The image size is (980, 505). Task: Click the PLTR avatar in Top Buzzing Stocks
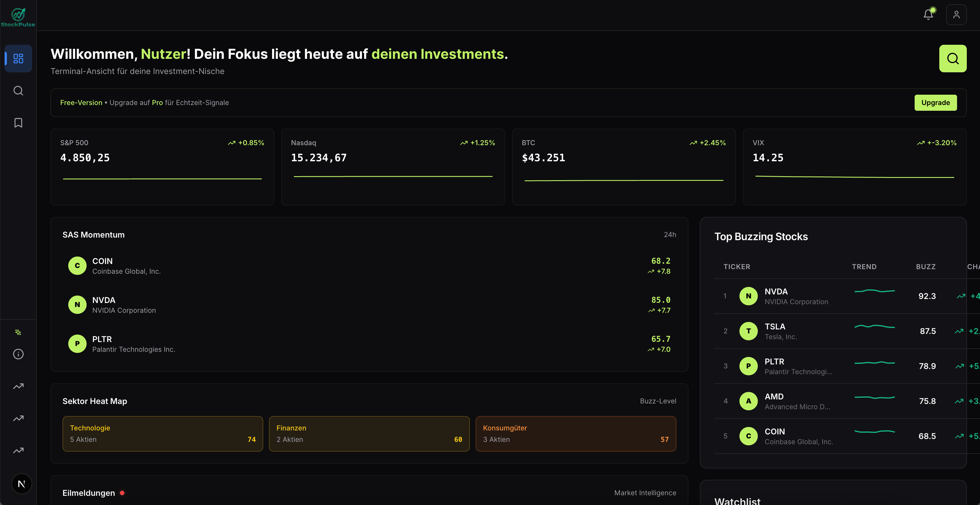(748, 366)
